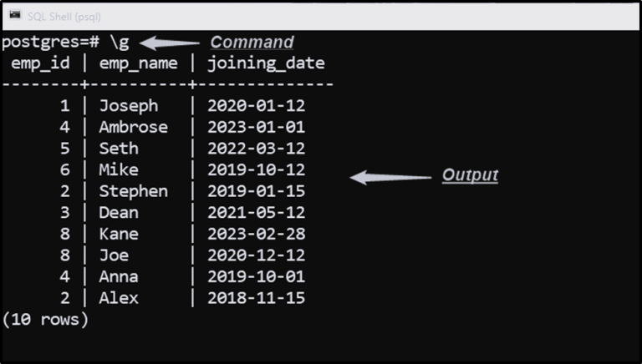Click the Seth employee name

point(119,148)
